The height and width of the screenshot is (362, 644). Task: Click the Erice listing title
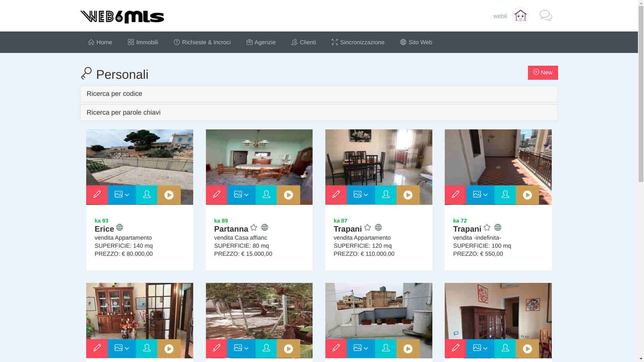point(104,229)
